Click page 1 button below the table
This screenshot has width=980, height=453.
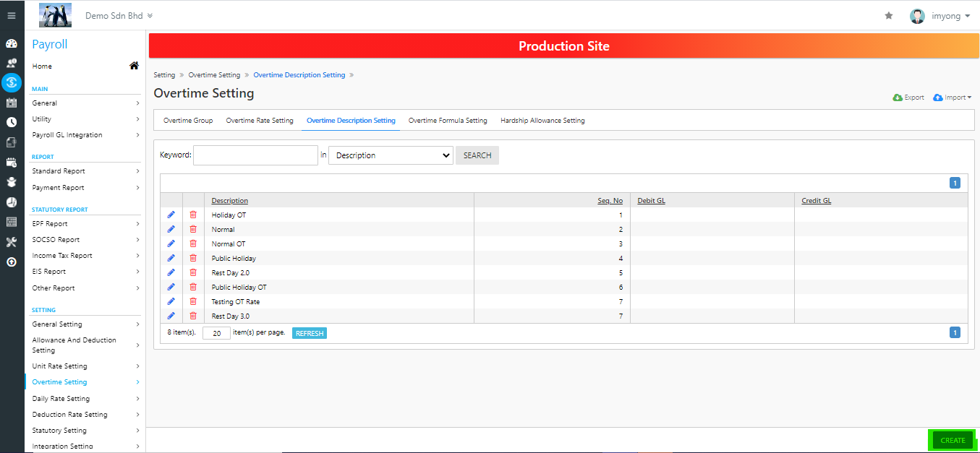tap(955, 332)
